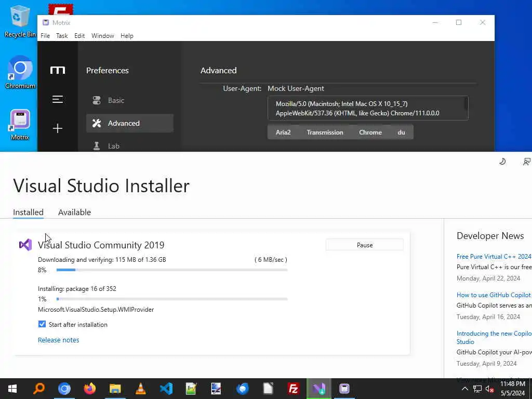
Task: Launch Firefox from the taskbar
Action: (89, 389)
